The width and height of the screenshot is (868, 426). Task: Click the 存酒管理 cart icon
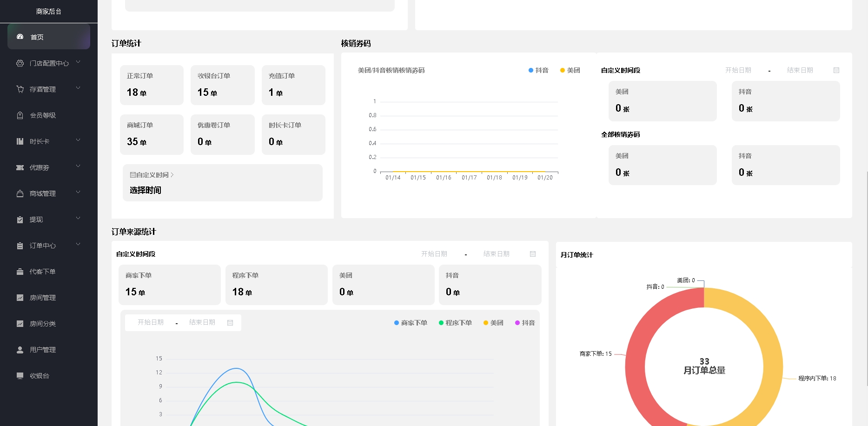tap(20, 89)
